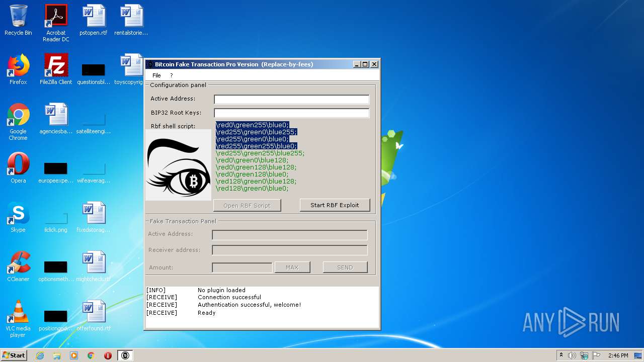Click the 'No plugin loaded' log entry

click(221, 290)
